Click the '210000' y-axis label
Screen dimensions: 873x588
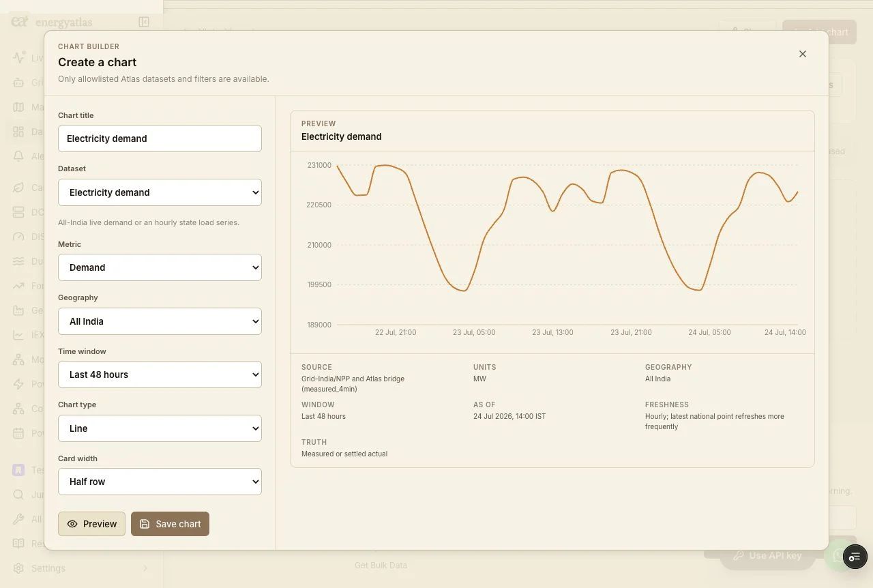tap(319, 245)
